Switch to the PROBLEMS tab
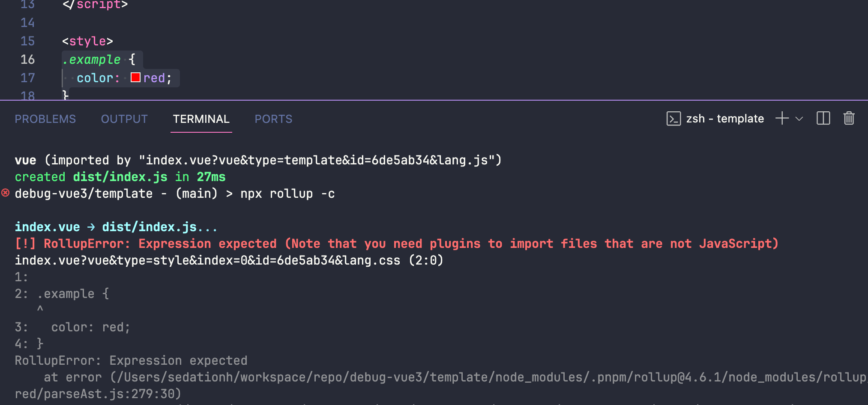 (45, 119)
